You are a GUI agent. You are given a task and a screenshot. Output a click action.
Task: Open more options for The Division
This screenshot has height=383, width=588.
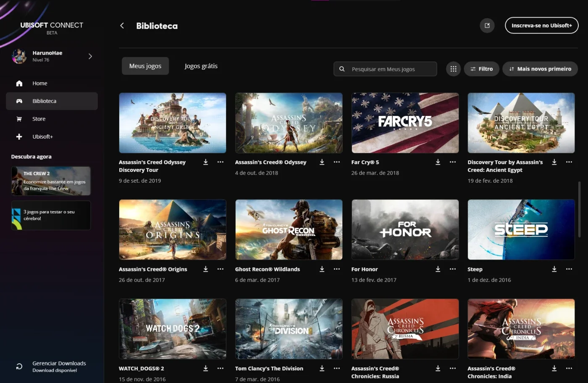pos(337,368)
